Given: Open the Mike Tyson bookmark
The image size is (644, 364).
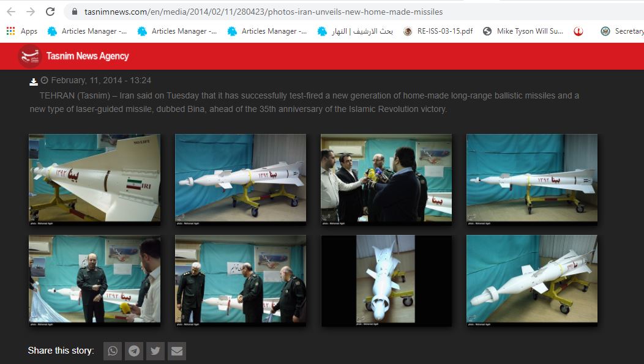Looking at the screenshot, I should click(523, 31).
